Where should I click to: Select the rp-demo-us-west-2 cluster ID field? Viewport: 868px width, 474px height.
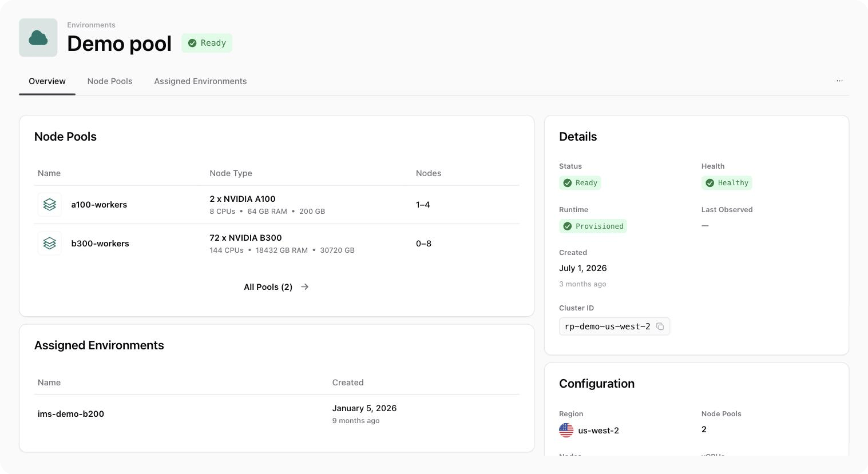coord(615,326)
